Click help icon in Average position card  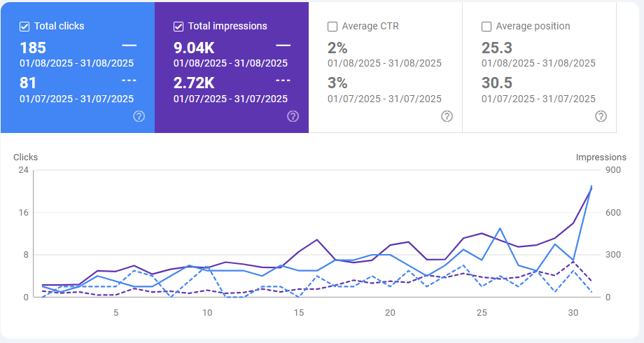click(601, 116)
